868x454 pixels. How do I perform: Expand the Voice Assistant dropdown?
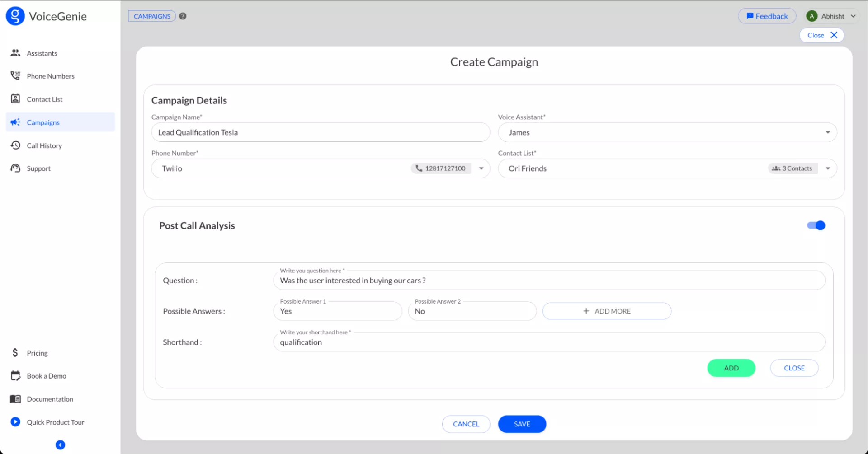click(x=828, y=132)
